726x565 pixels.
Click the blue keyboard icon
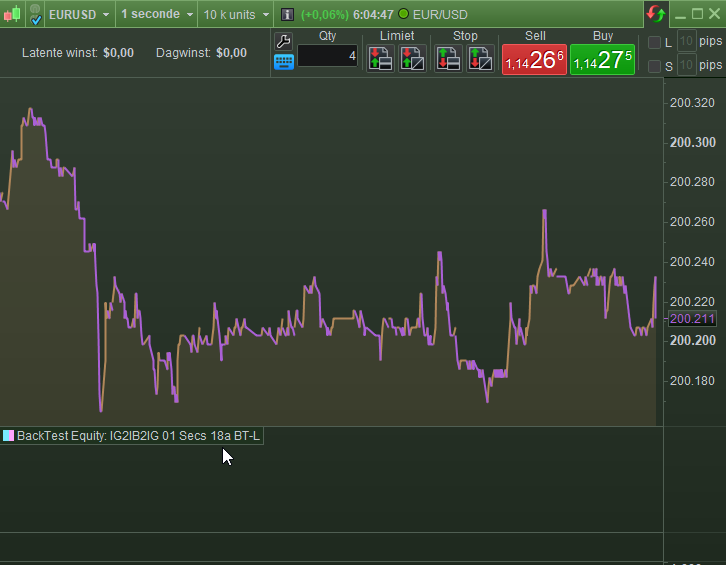click(284, 62)
